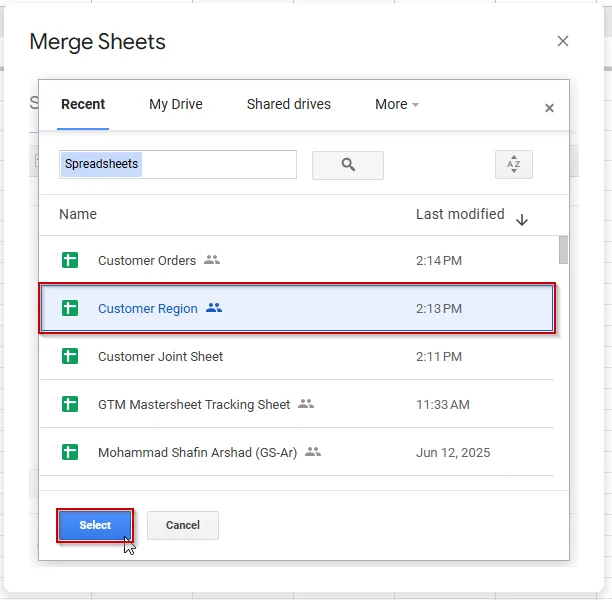Viewport: 612px width, 600px height.
Task: Click the 2:13 PM modified time
Action: 439,308
